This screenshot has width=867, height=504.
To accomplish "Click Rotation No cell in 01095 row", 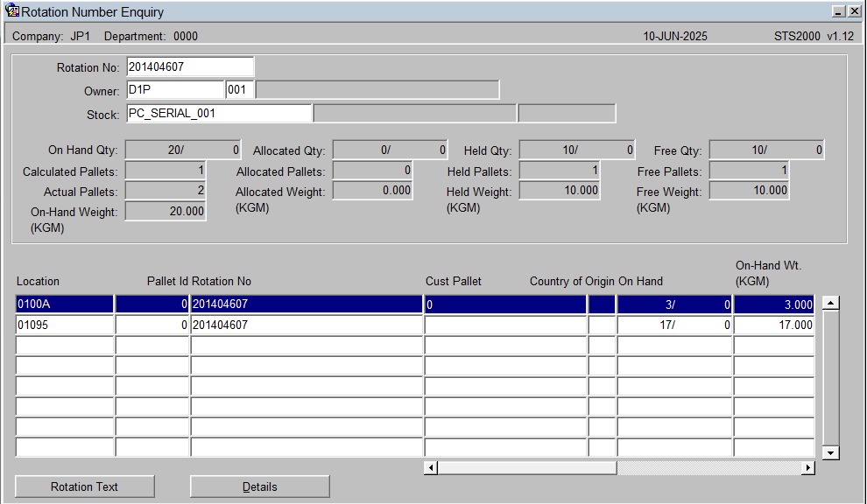I will [x=307, y=325].
